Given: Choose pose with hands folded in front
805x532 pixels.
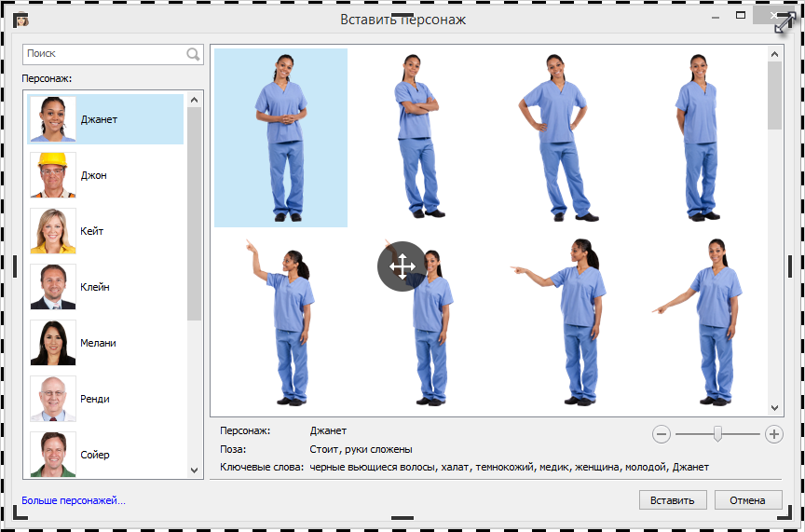Looking at the screenshot, I should (x=280, y=138).
